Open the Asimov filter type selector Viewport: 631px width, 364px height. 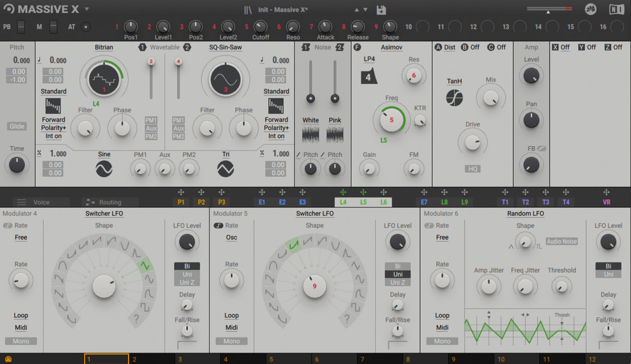(x=391, y=47)
